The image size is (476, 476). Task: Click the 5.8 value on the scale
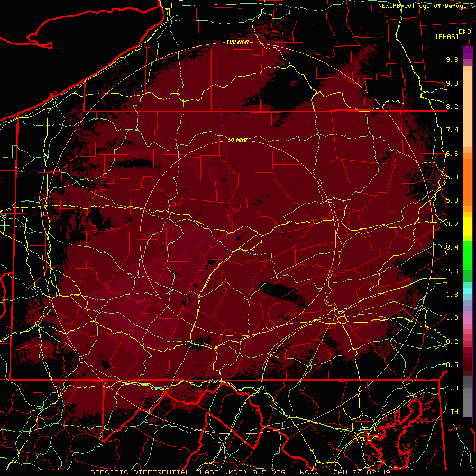(x=452, y=177)
